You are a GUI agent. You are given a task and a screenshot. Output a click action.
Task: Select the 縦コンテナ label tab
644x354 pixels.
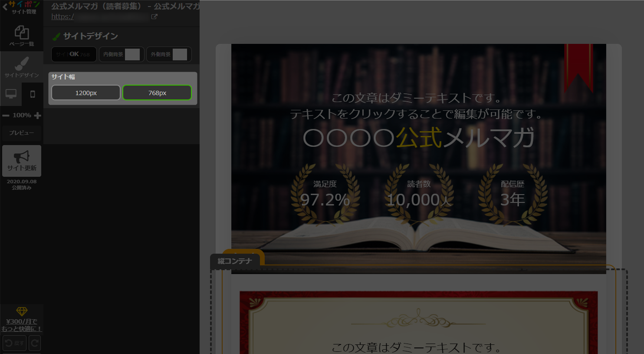(x=235, y=261)
